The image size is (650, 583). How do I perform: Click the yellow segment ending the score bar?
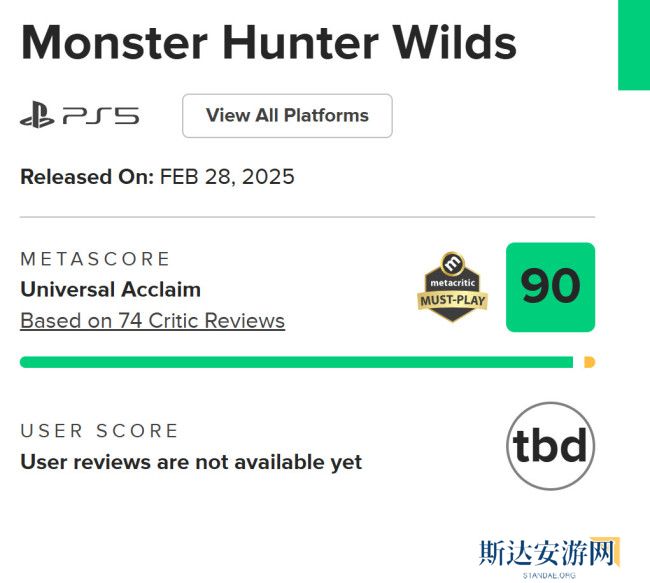(589, 362)
